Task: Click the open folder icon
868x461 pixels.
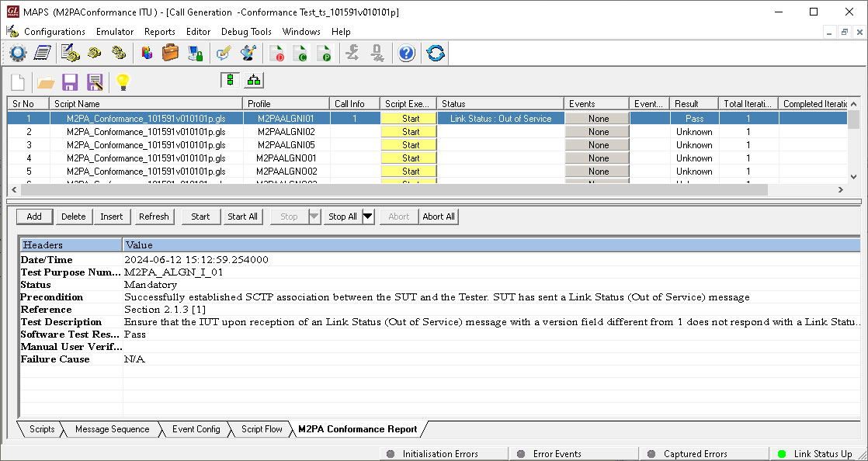Action: (46, 82)
